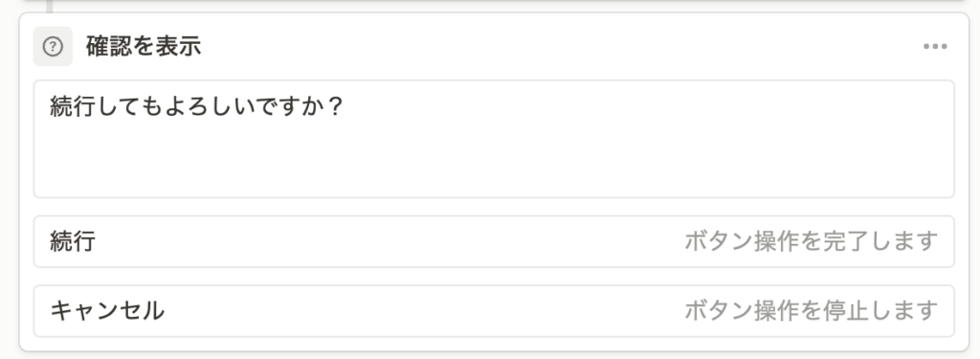Focus the 続行してもよろしいですか？ message box

(494, 139)
